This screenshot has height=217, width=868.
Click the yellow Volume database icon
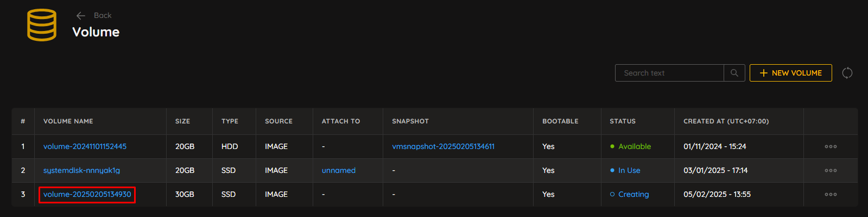click(x=42, y=25)
